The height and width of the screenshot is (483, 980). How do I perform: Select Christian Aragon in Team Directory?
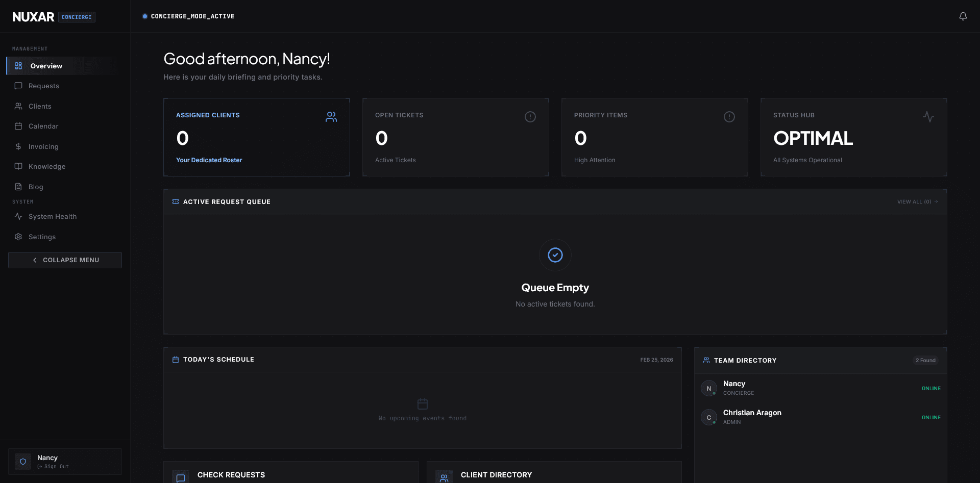coord(752,413)
